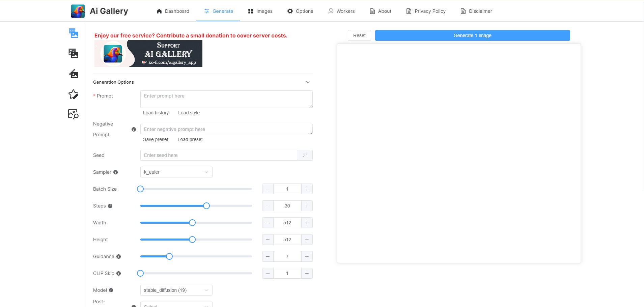Decrease Batch Size with minus button
Screen dimensions: 644x307
click(x=268, y=189)
